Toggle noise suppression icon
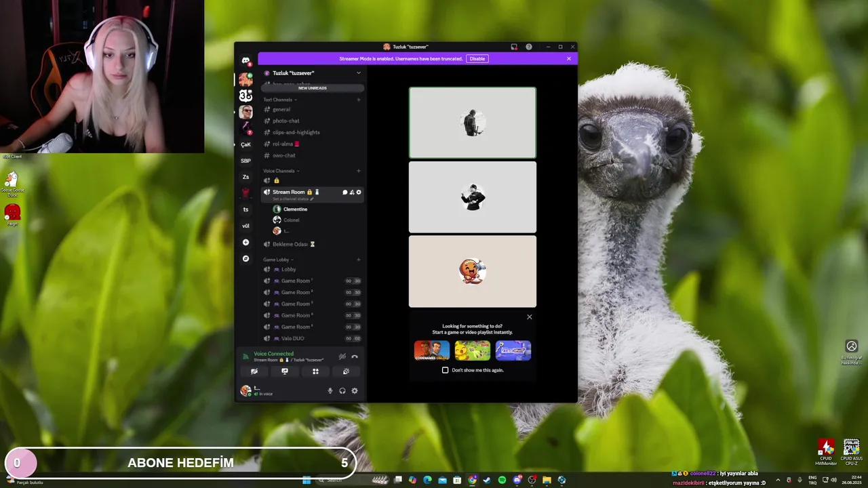Screen dimensions: 868x488 [x=342, y=357]
